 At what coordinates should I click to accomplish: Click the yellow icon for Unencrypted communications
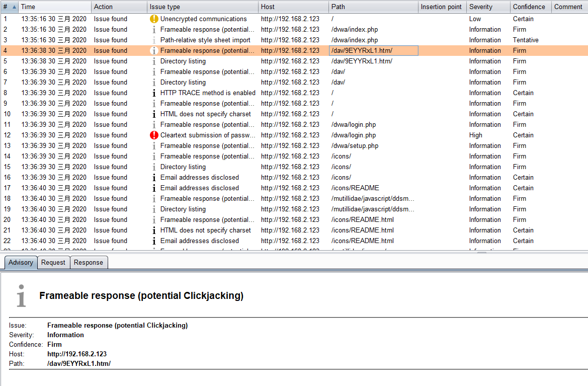[154, 19]
